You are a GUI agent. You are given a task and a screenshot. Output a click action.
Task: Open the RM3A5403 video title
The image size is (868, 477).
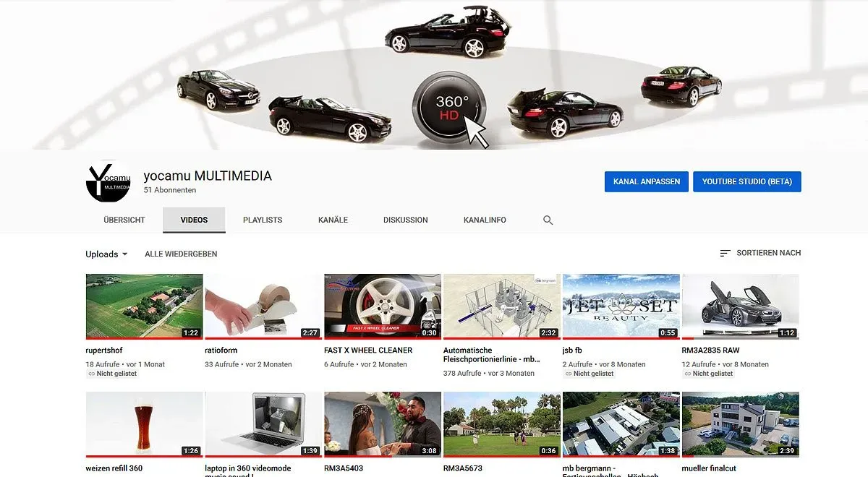[x=343, y=468]
